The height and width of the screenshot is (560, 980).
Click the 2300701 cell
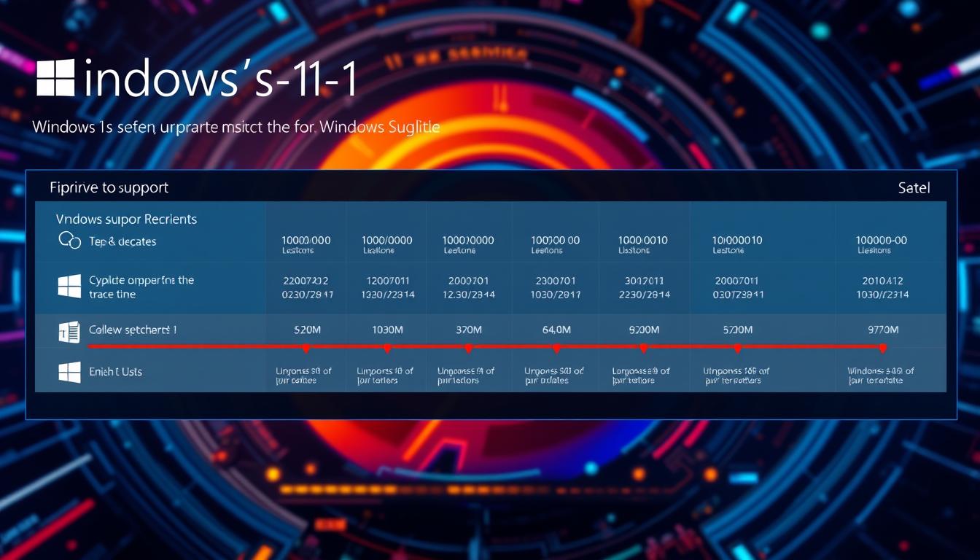tap(556, 280)
